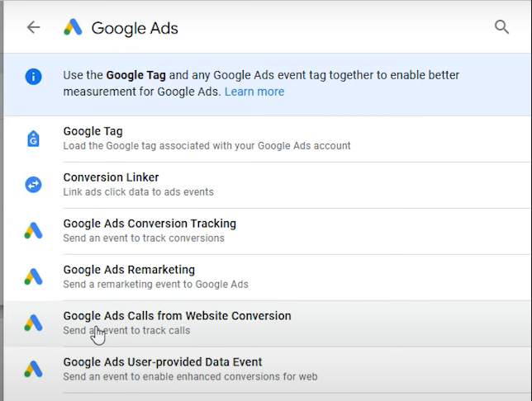Image resolution: width=532 pixels, height=401 pixels.
Task: Click the Google Ads Conversion Tracking icon
Action: pos(33,231)
